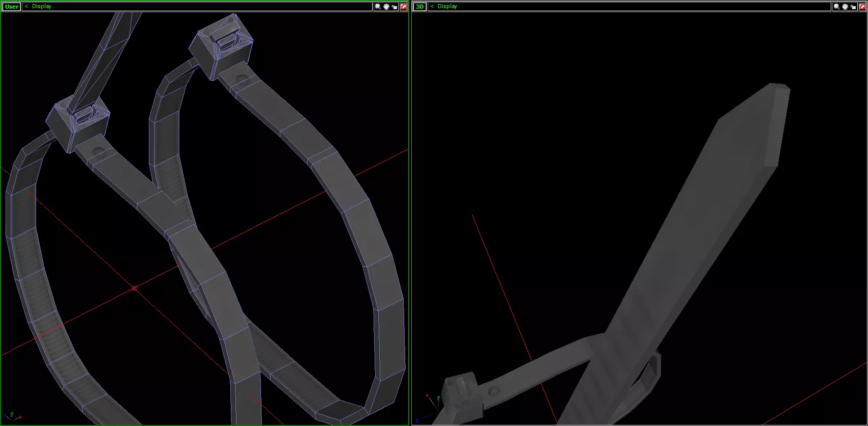
Task: Open the Display menu in the User viewport
Action: pos(41,7)
